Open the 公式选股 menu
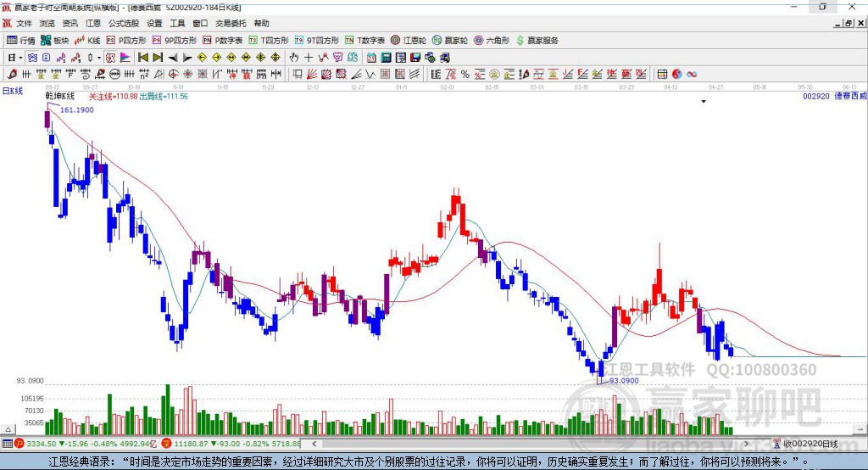868x470 pixels. 124,23
